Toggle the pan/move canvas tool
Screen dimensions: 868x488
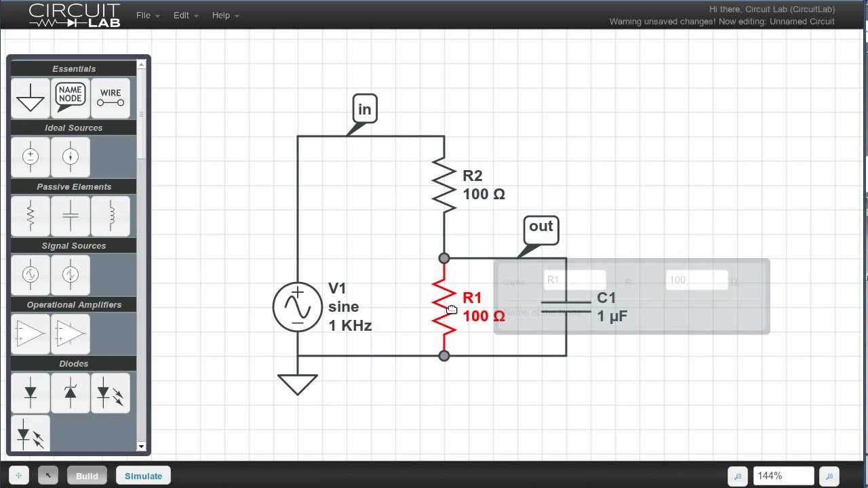tap(19, 476)
